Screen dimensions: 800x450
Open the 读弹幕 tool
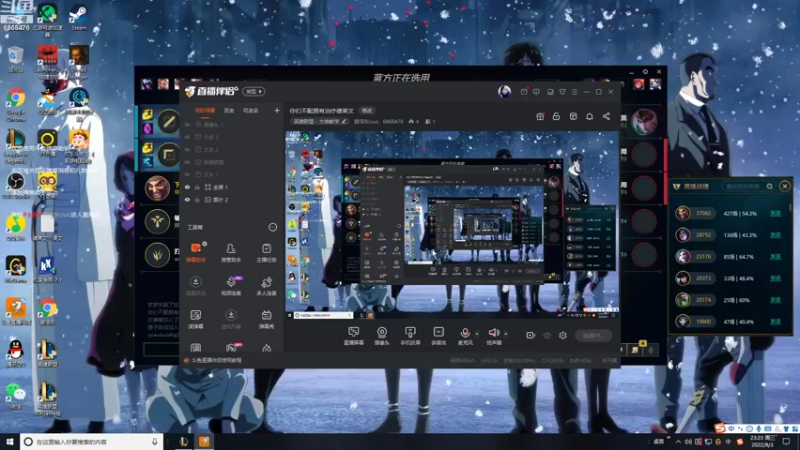[196, 319]
